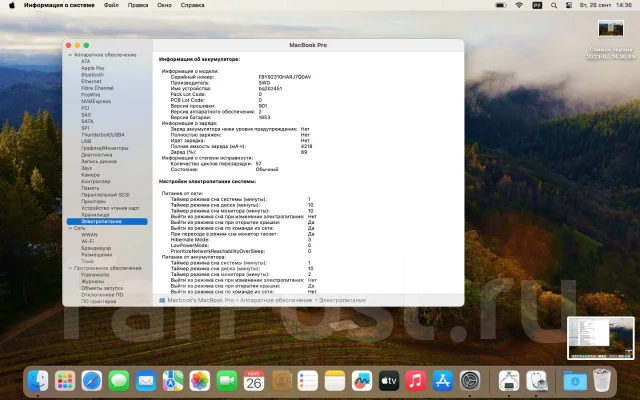Screen dimensions: 640x400
Task: Click Macbook's MacBook Pro in path bar
Action: click(x=200, y=300)
